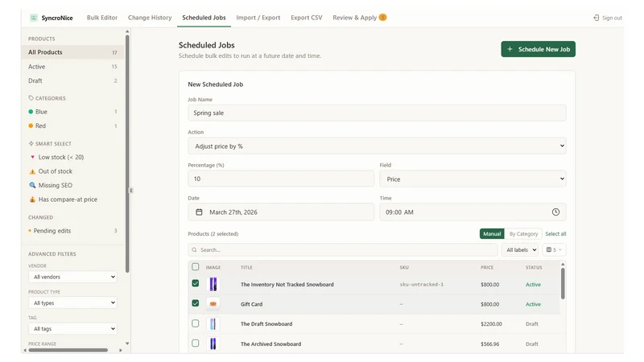Click the Low stock red arrow icon
The width and height of the screenshot is (644, 362).
click(x=32, y=157)
